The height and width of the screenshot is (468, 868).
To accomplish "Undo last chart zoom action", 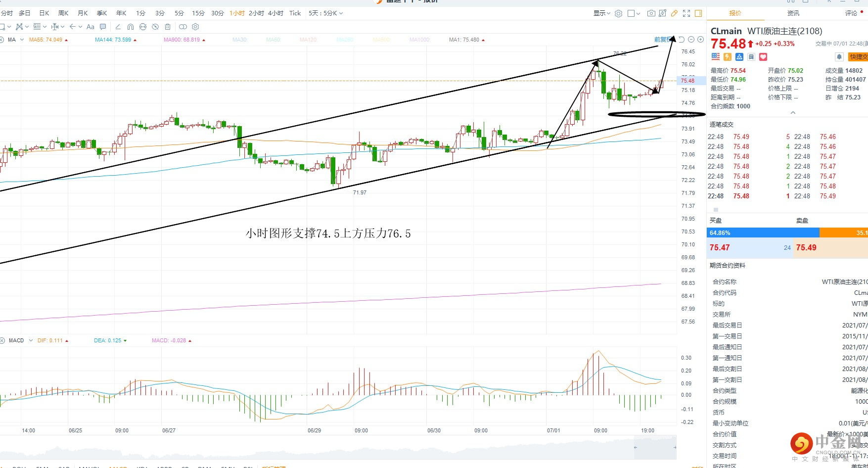I will pyautogui.click(x=682, y=40).
